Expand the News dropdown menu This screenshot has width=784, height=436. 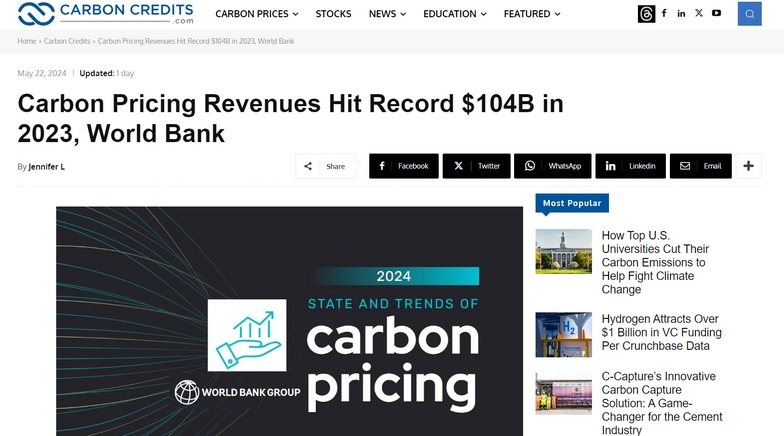point(387,14)
